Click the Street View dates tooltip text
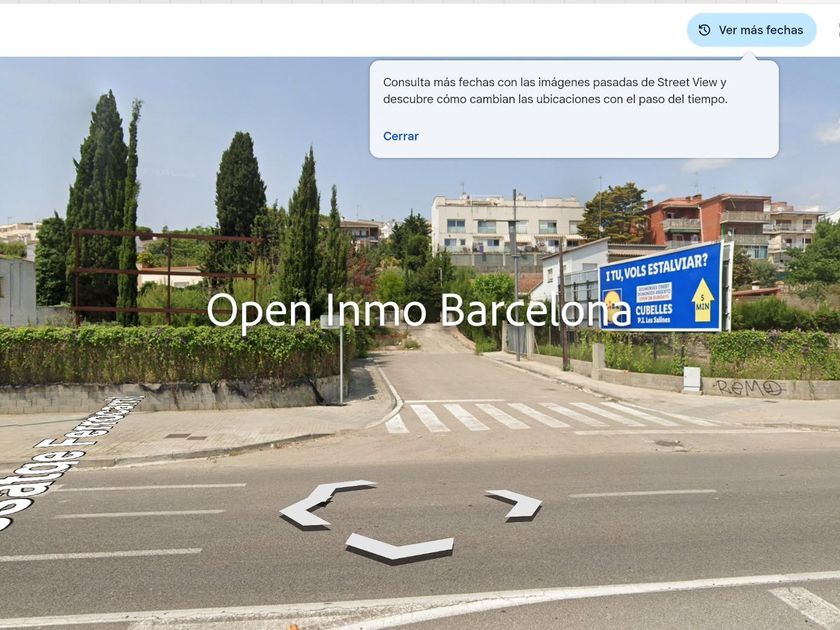Screen dimensions: 840x630 555,91
